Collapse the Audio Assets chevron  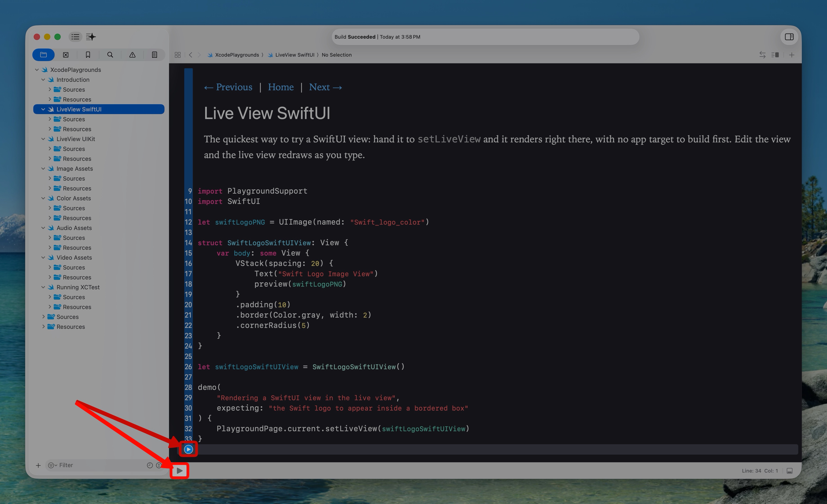pyautogui.click(x=43, y=228)
